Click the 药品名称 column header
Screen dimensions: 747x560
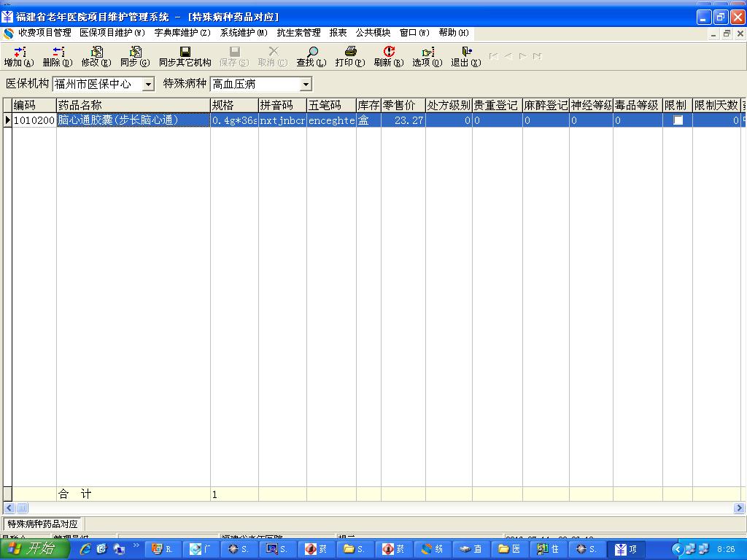coord(133,105)
